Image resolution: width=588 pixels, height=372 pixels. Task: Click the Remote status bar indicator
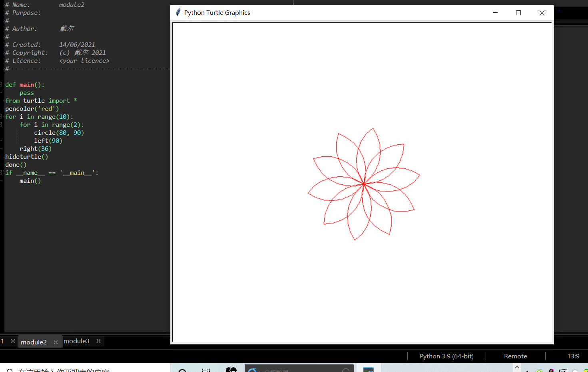click(x=515, y=356)
